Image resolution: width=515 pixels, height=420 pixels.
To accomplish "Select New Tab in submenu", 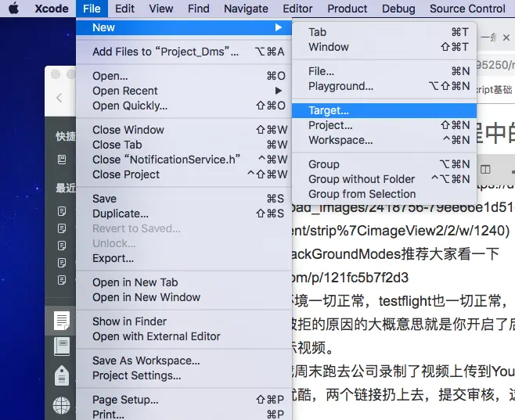I will [x=384, y=32].
